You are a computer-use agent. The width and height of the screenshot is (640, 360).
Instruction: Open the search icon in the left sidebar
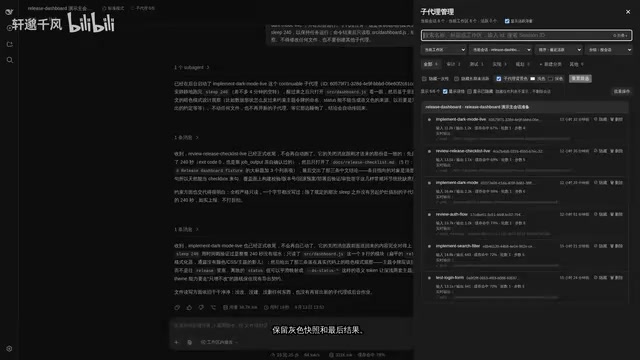10,60
